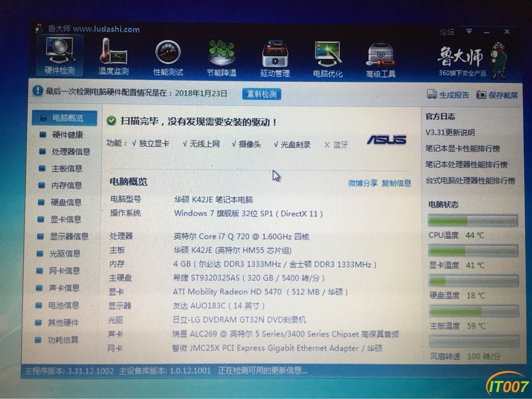Viewport: 532px width, 399px height.
Task: Click the 风扇转速 fan speed bar
Action: point(474,341)
